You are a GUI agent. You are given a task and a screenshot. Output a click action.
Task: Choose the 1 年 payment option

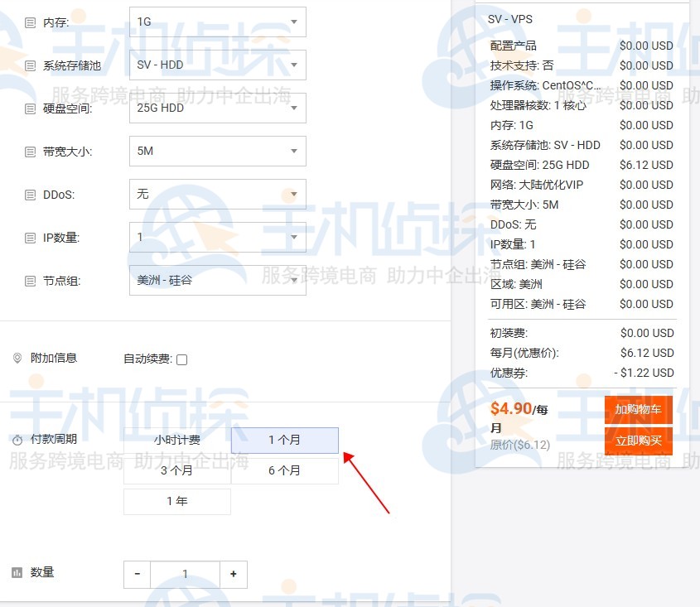[x=176, y=501]
